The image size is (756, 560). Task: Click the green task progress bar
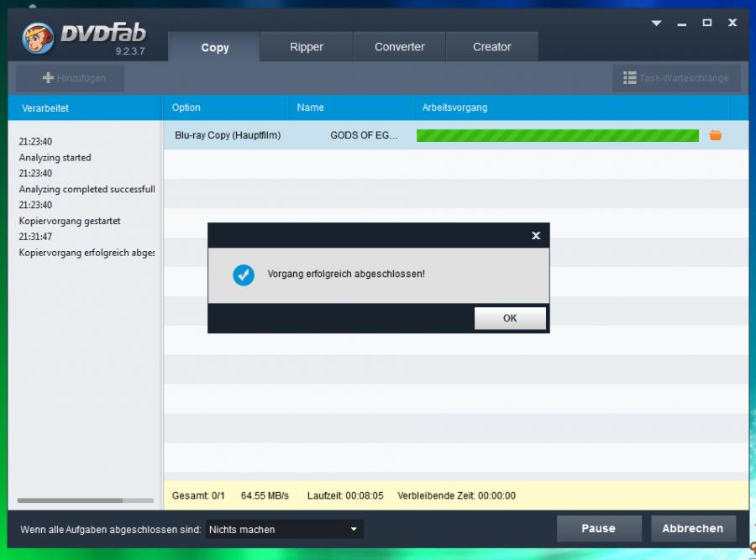pos(558,135)
